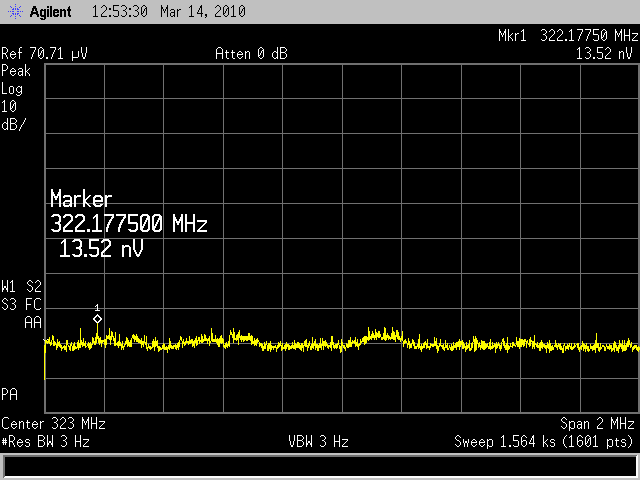Viewport: 640px width, 480px height.
Task: Click the large Marker heading text
Action: coord(81,199)
